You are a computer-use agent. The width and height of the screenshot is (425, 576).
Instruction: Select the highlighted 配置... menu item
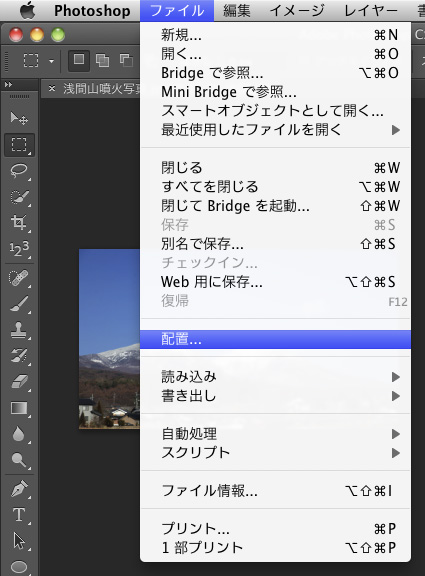click(x=275, y=339)
